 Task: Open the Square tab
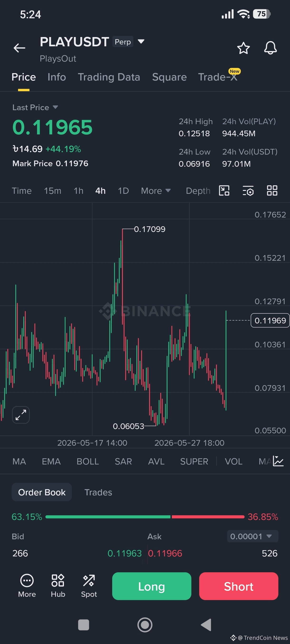(169, 77)
